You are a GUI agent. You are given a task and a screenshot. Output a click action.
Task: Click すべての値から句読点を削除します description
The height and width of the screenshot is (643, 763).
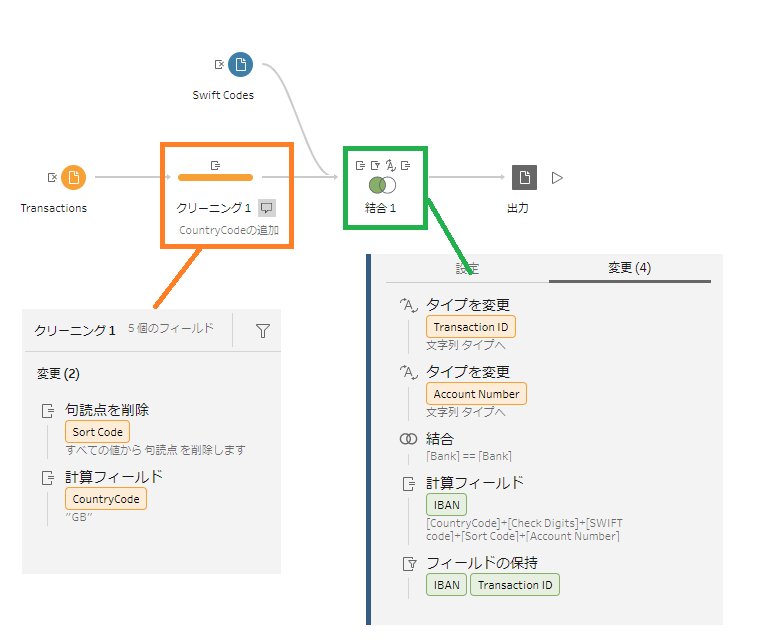(x=155, y=450)
